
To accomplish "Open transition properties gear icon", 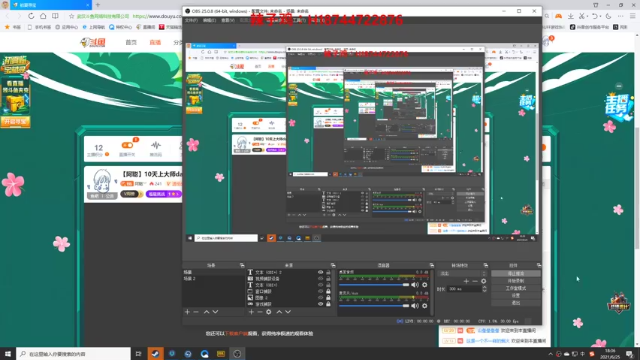I will point(484,281).
